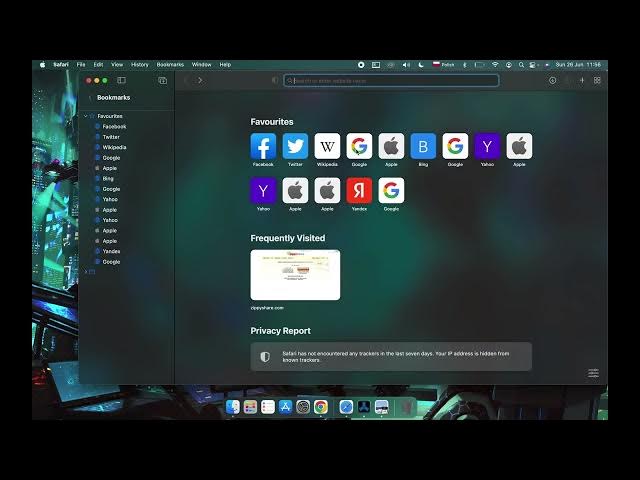This screenshot has width=640, height=480.
Task: Click the back navigation arrow
Action: pyautogui.click(x=186, y=80)
